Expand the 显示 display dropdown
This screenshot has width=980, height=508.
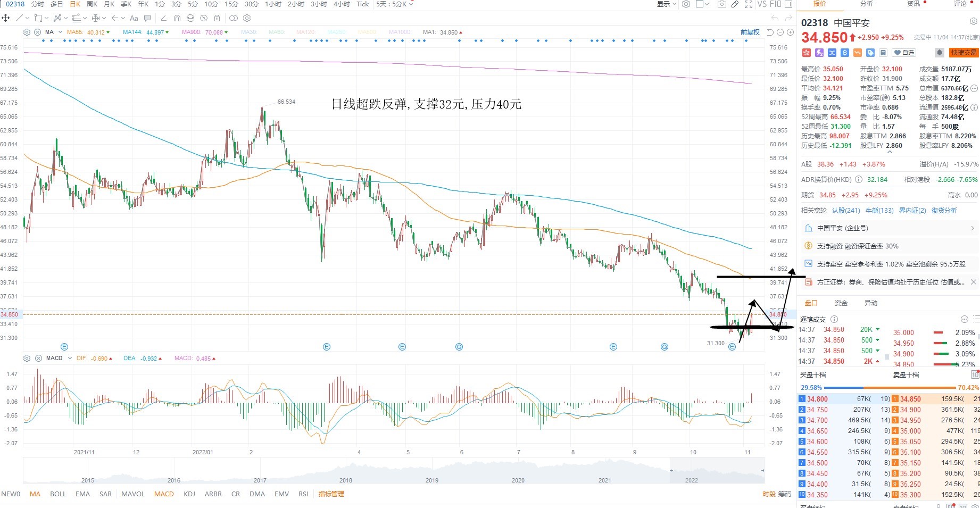(x=667, y=4)
